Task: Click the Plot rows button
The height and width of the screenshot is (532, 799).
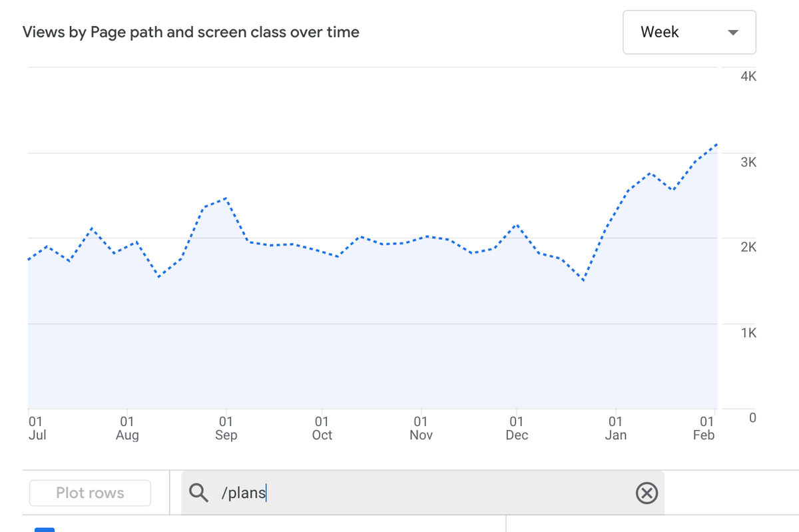Action: click(90, 493)
